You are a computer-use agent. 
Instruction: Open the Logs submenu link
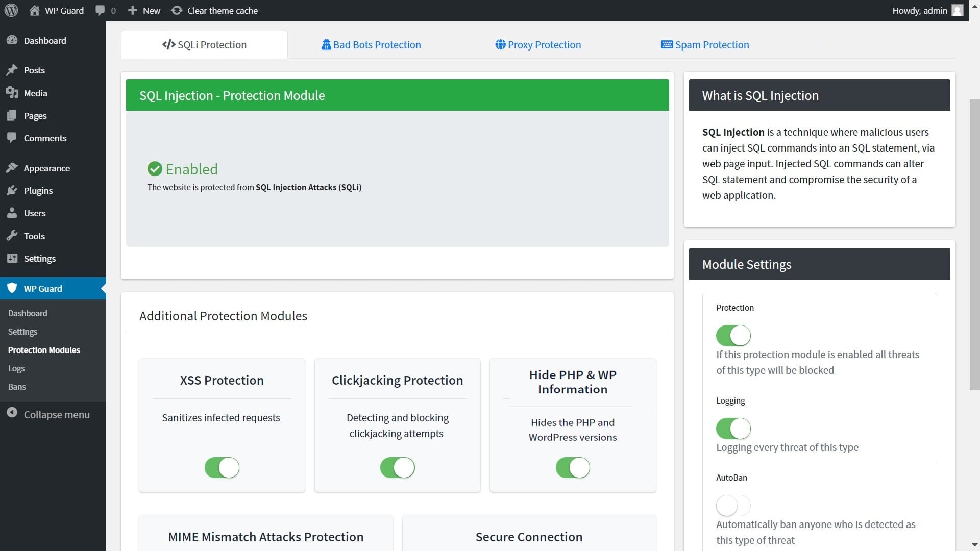tap(16, 368)
